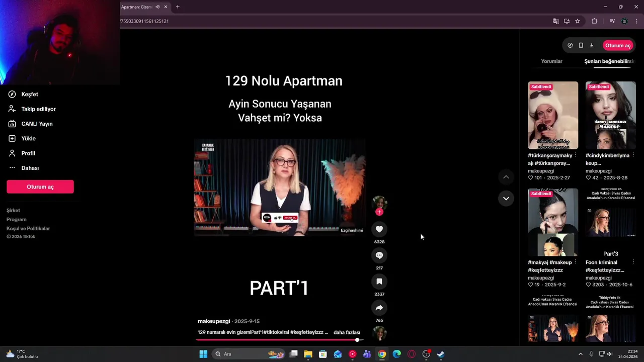Image resolution: width=644 pixels, height=362 pixels.
Task: Open the Part'3 Foon kriminal thumbnail
Action: click(611, 222)
